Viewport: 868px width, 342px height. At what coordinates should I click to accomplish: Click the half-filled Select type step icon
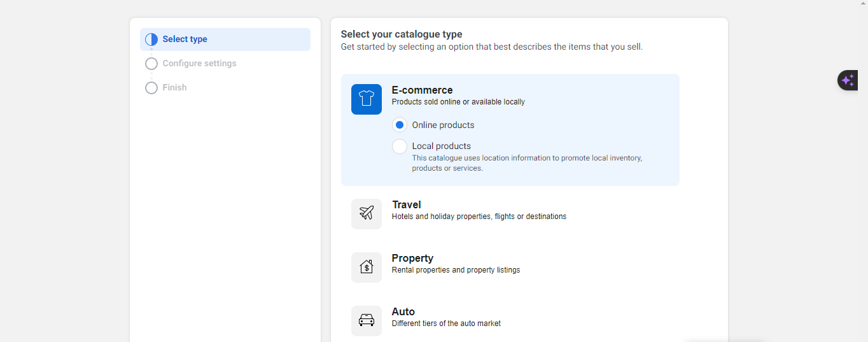151,39
